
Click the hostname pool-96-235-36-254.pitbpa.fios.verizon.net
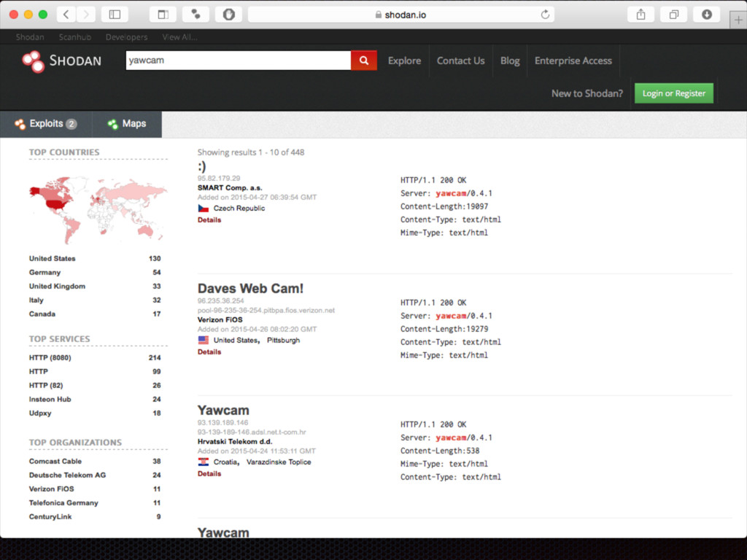pyautogui.click(x=266, y=311)
